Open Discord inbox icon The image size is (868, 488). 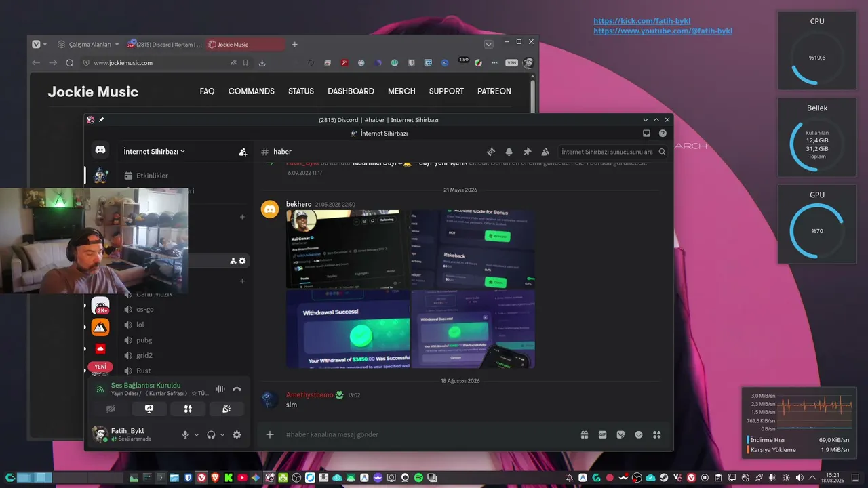646,134
